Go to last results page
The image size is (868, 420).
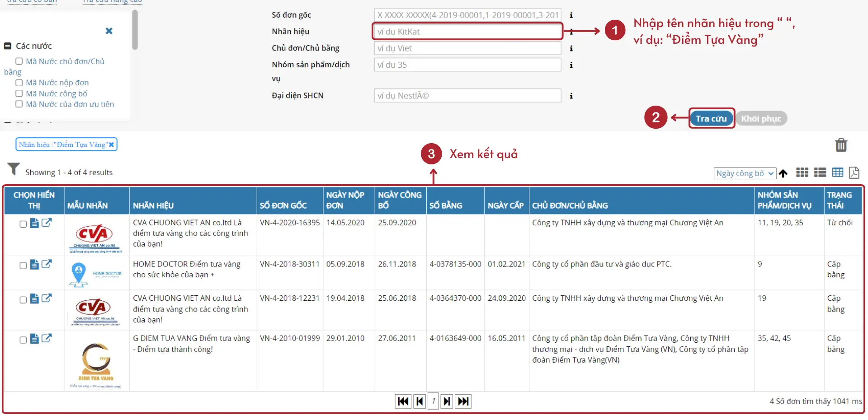463,401
